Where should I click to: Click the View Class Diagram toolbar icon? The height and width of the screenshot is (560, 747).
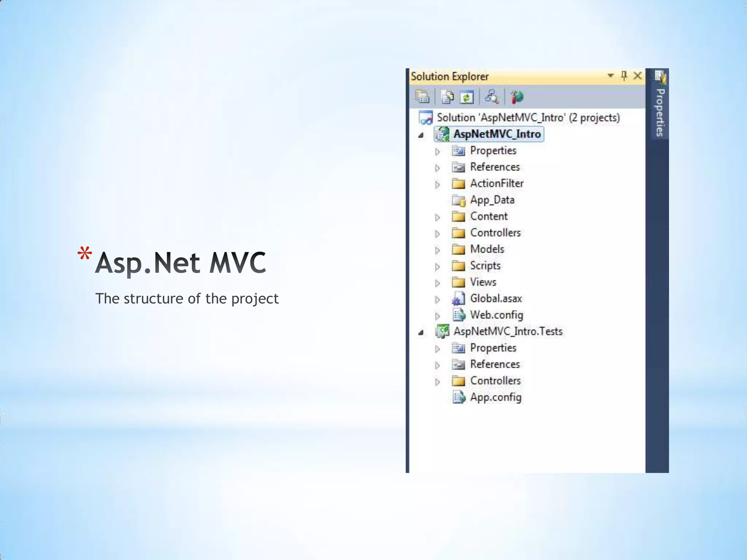[492, 97]
